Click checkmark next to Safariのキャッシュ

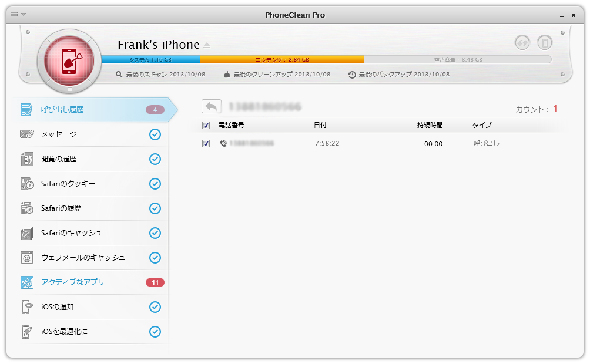click(x=155, y=233)
